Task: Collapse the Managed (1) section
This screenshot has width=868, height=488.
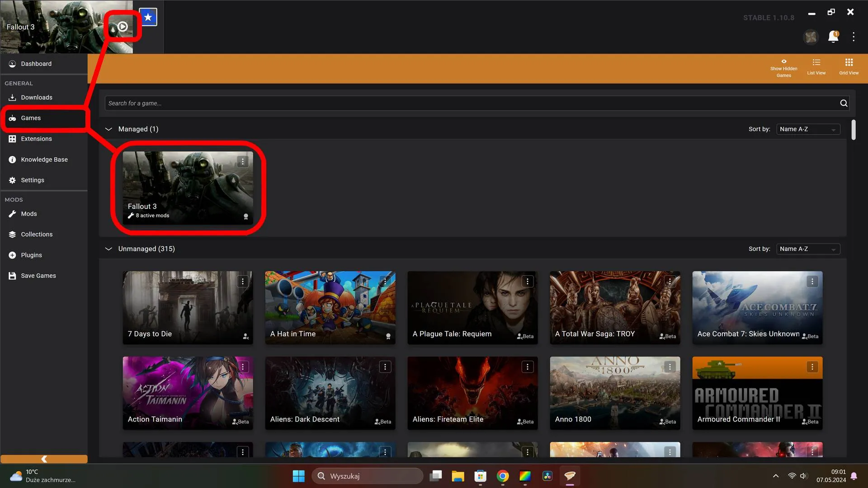Action: (x=108, y=129)
